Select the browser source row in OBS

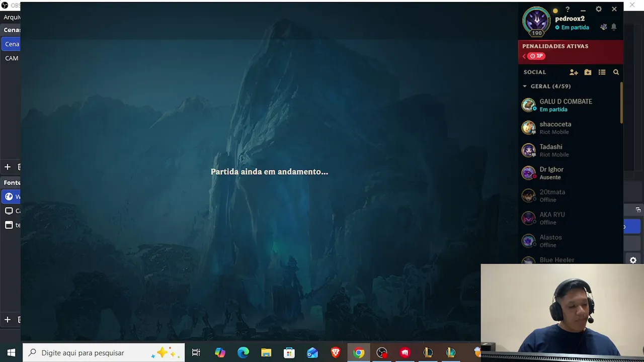click(x=11, y=197)
